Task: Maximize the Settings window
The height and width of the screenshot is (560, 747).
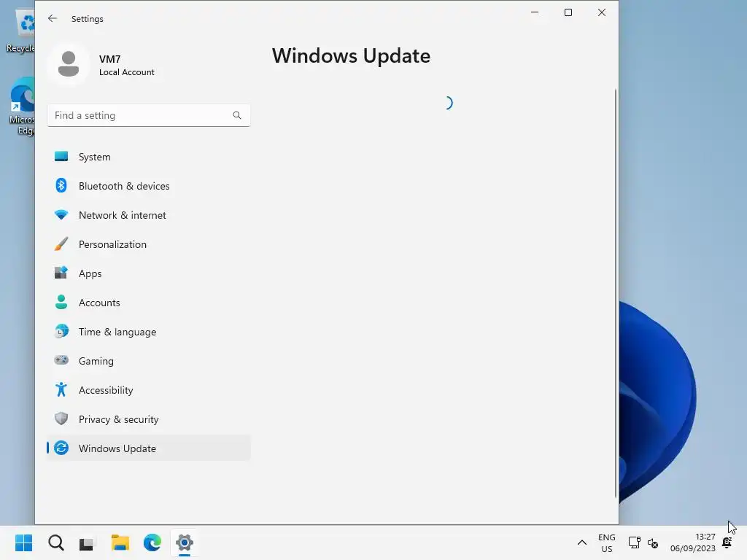Action: tap(568, 12)
